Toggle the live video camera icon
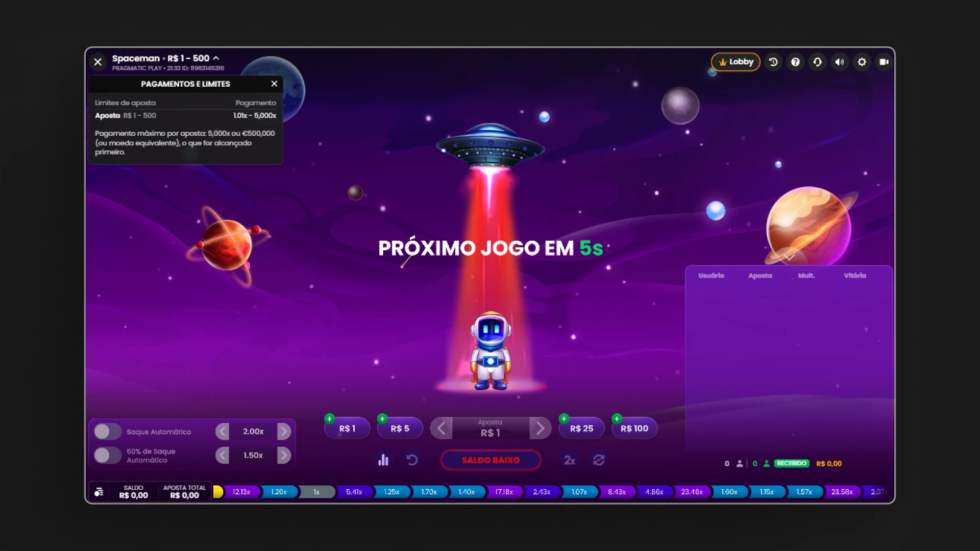The height and width of the screenshot is (551, 980). [884, 62]
